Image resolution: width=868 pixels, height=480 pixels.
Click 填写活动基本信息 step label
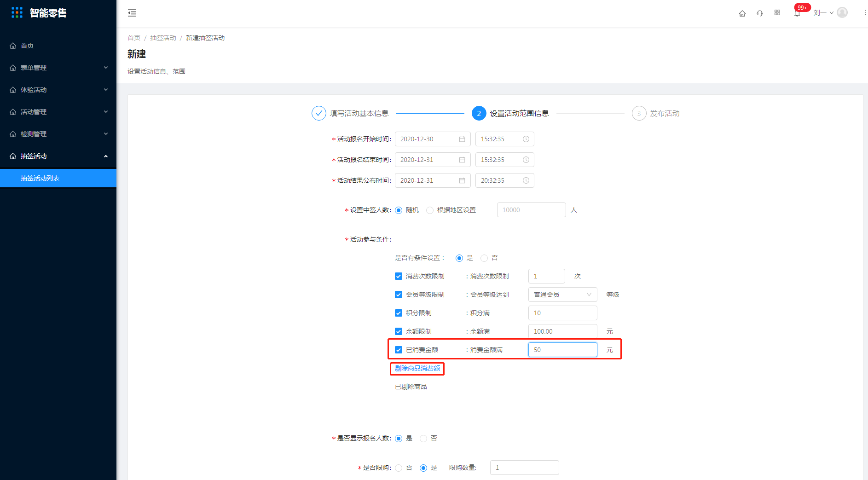coord(359,113)
